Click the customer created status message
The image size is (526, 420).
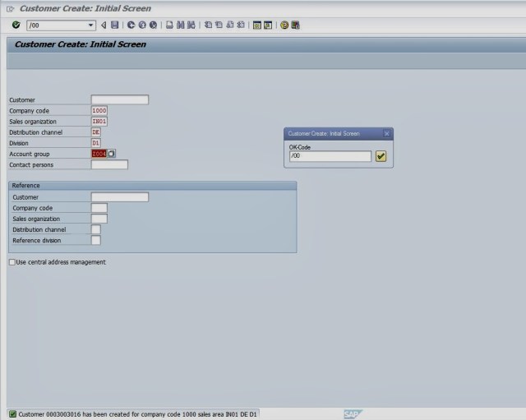click(x=137, y=414)
